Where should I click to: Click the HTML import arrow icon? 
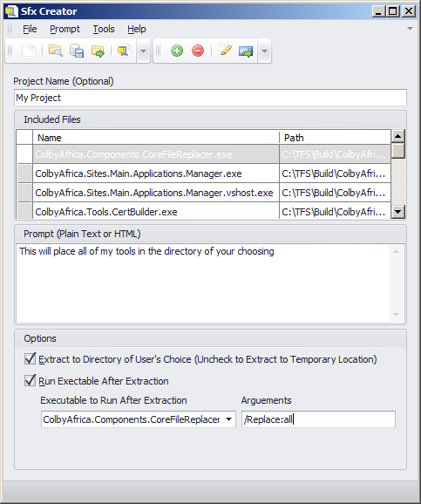tap(246, 51)
